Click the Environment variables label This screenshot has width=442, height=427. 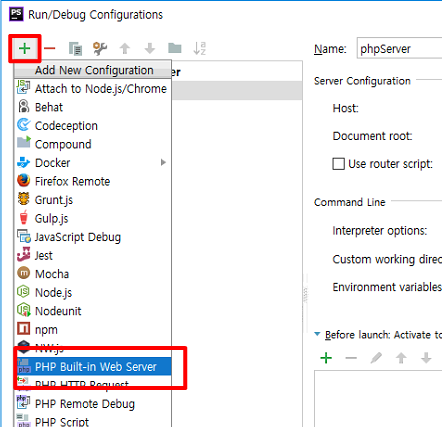click(x=387, y=287)
